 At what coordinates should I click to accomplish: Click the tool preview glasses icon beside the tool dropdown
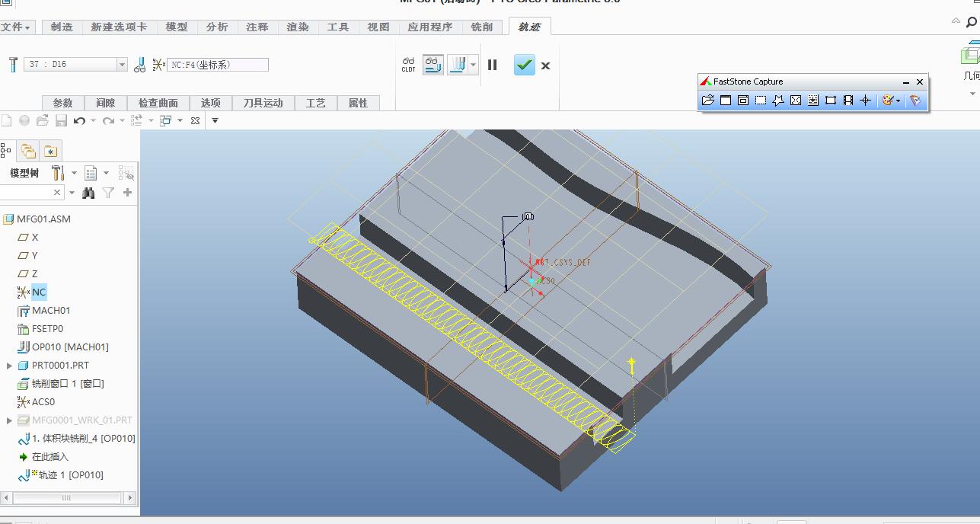pos(139,65)
